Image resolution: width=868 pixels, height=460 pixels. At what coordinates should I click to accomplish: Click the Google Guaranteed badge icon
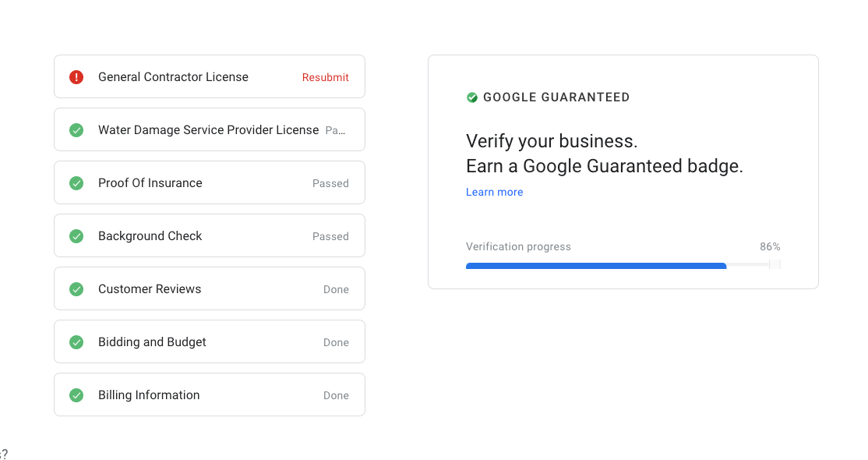tap(472, 97)
